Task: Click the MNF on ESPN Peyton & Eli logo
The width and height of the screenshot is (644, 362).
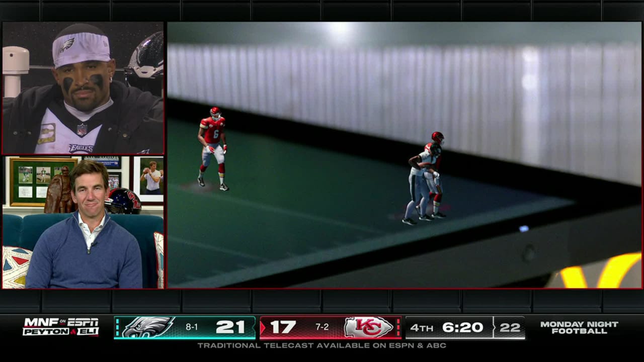Action: [x=60, y=327]
